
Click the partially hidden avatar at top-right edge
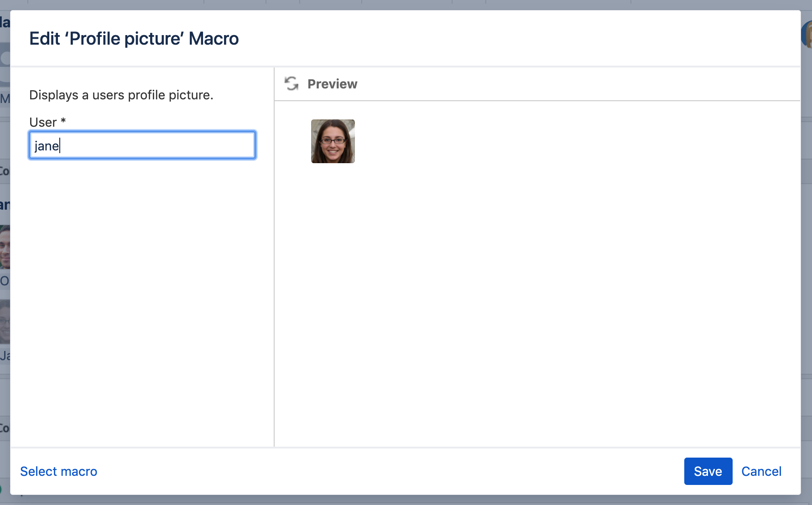(807, 34)
